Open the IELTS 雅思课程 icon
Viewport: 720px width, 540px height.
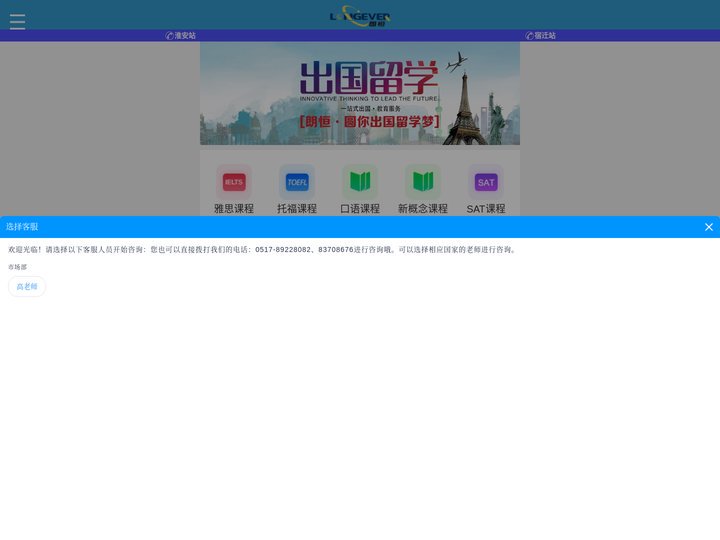pos(234,182)
